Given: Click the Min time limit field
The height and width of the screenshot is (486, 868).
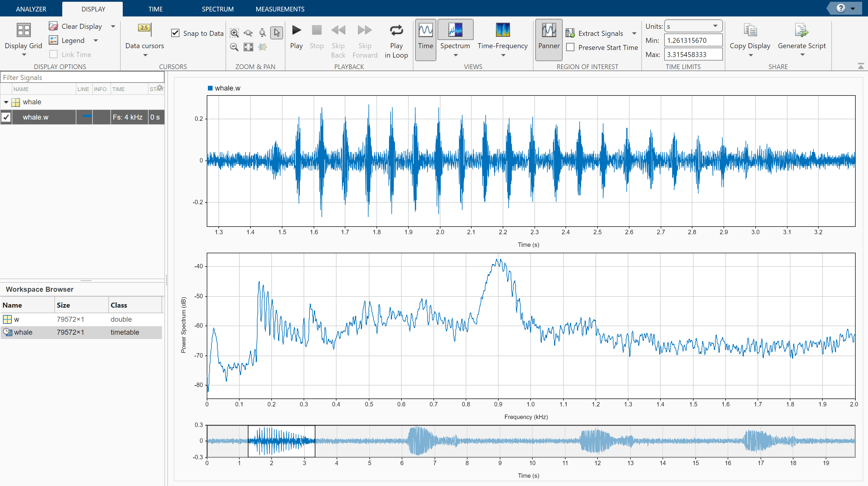Looking at the screenshot, I should pyautogui.click(x=693, y=41).
